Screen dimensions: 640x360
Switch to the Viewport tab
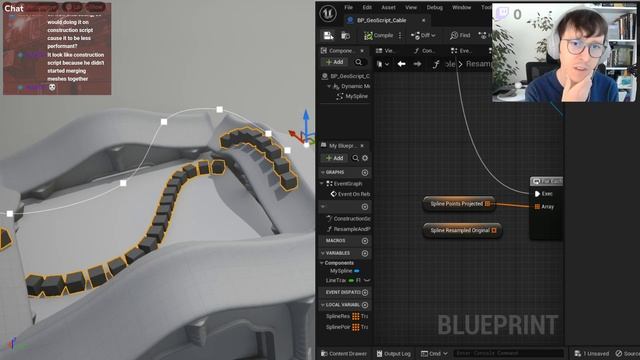click(x=386, y=51)
